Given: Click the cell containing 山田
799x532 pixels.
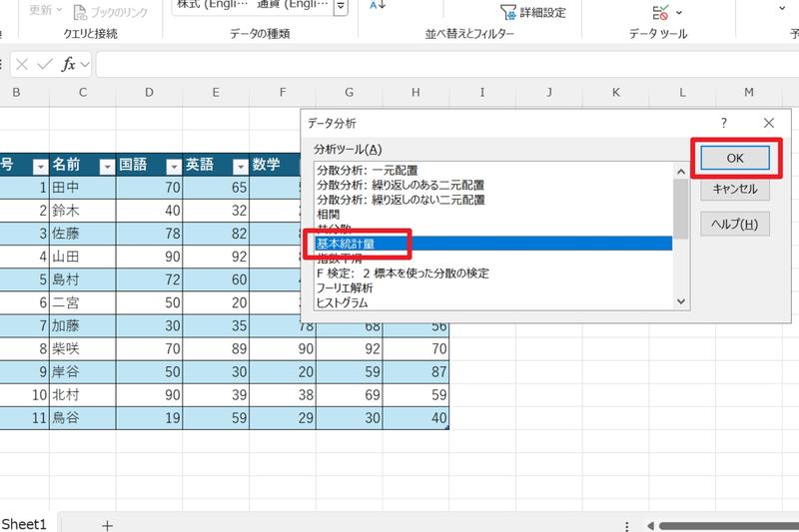Looking at the screenshot, I should (83, 257).
